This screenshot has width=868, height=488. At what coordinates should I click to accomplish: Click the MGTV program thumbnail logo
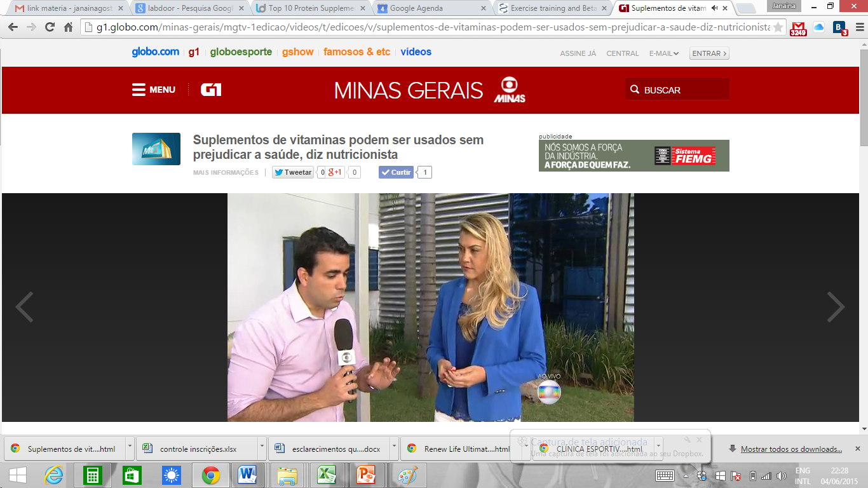coord(156,149)
